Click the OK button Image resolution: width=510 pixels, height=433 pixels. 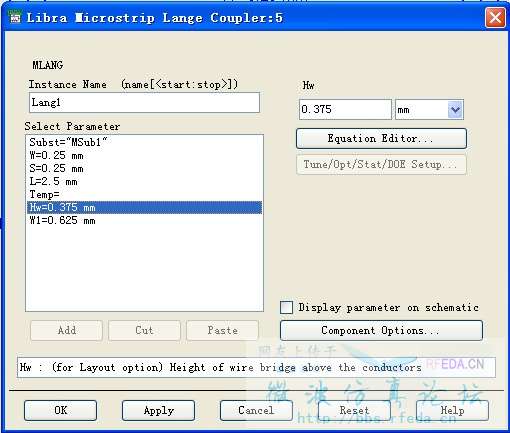point(60,410)
